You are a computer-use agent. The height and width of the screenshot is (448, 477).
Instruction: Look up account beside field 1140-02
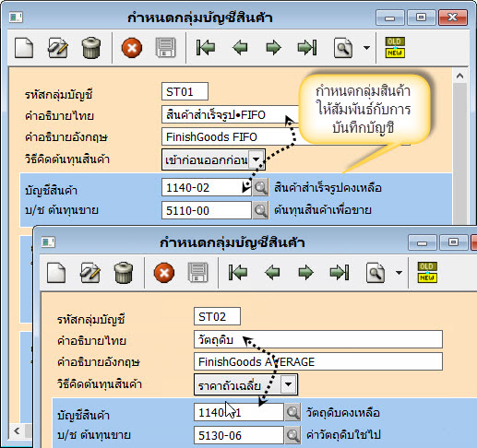pos(260,187)
